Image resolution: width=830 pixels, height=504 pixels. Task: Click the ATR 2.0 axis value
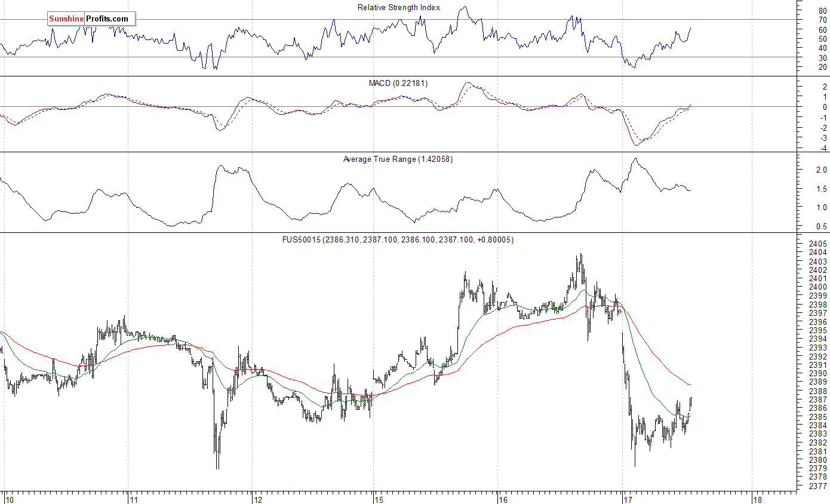(822, 170)
